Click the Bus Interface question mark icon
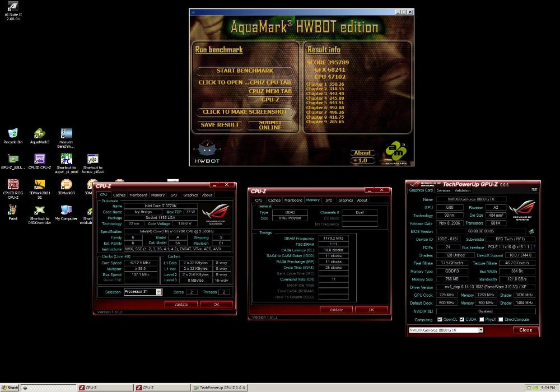The height and width of the screenshot is (392, 560). pyautogui.click(x=534, y=247)
